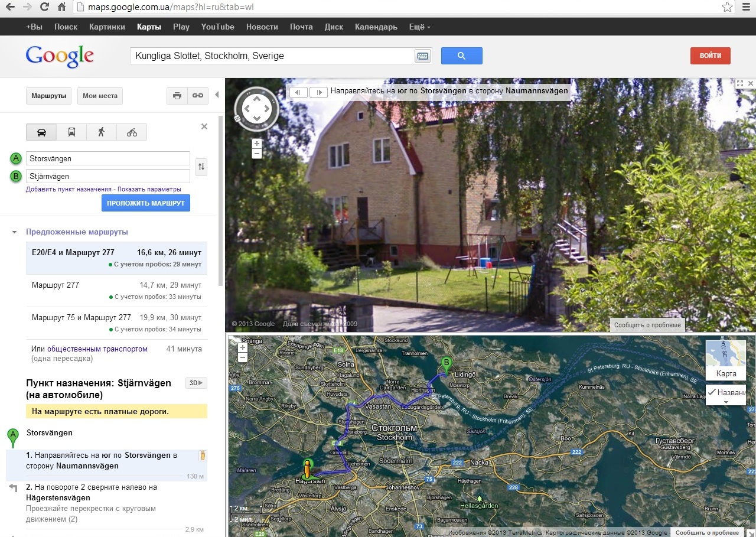The width and height of the screenshot is (756, 537).
Task: Go to next direction step arrow
Action: (318, 92)
